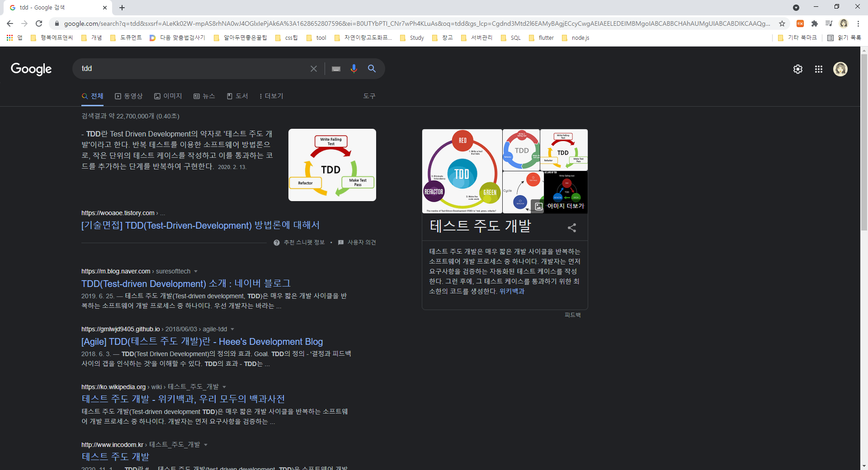This screenshot has width=868, height=470.
Task: Go back to the previous page
Action: [x=10, y=23]
